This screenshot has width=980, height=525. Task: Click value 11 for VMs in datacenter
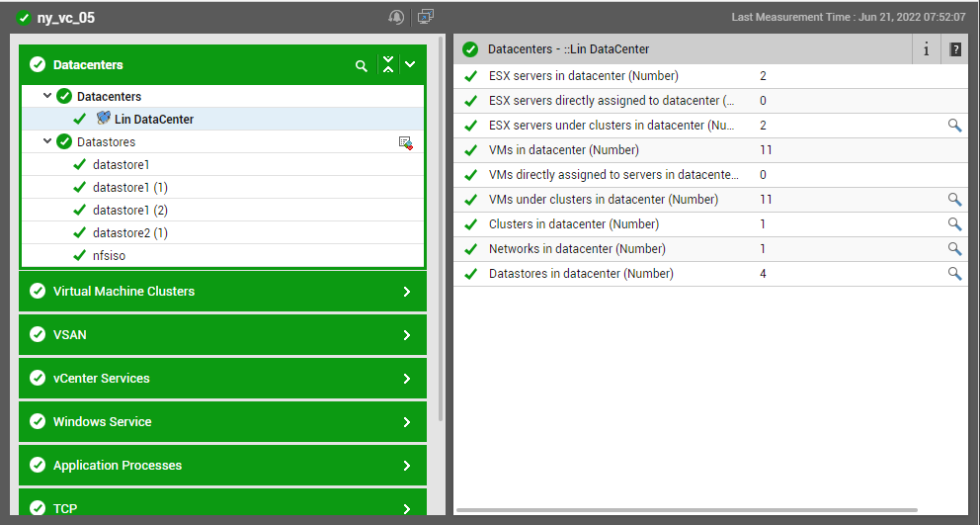tap(766, 150)
